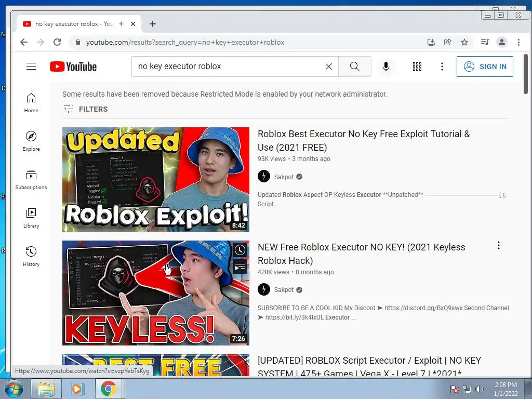The width and height of the screenshot is (532, 399).
Task: Open the YouTube guide hamburger menu
Action: pyautogui.click(x=31, y=66)
